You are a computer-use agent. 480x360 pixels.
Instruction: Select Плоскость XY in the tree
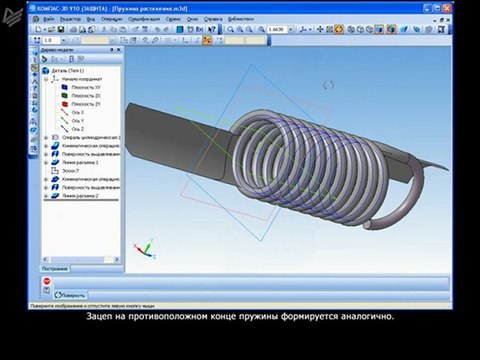click(x=86, y=87)
